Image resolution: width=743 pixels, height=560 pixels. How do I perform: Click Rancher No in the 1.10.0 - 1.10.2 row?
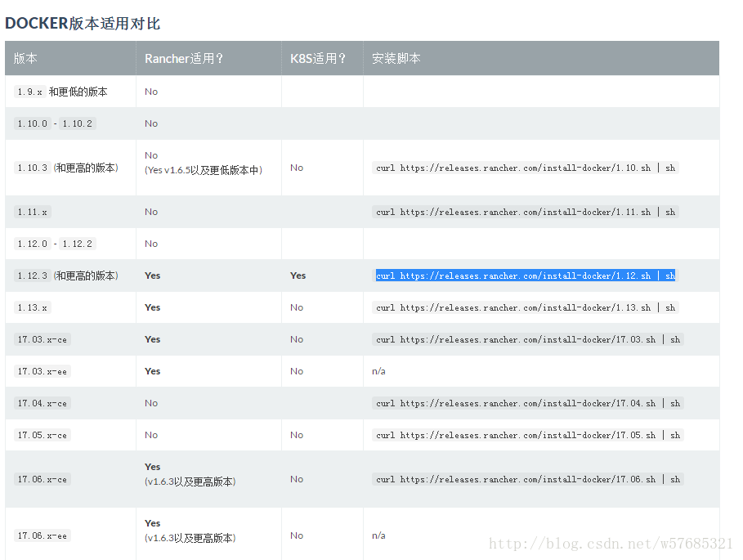point(151,123)
